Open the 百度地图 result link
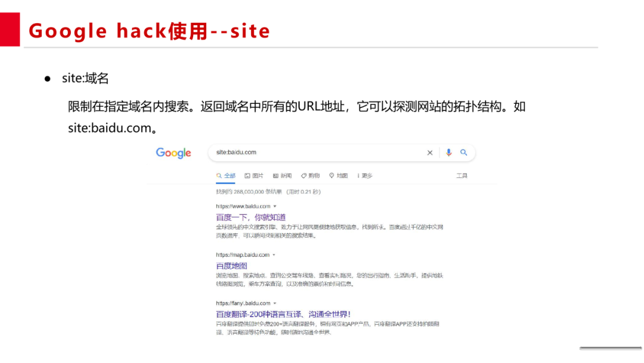This screenshot has height=363, width=644. coord(231,266)
